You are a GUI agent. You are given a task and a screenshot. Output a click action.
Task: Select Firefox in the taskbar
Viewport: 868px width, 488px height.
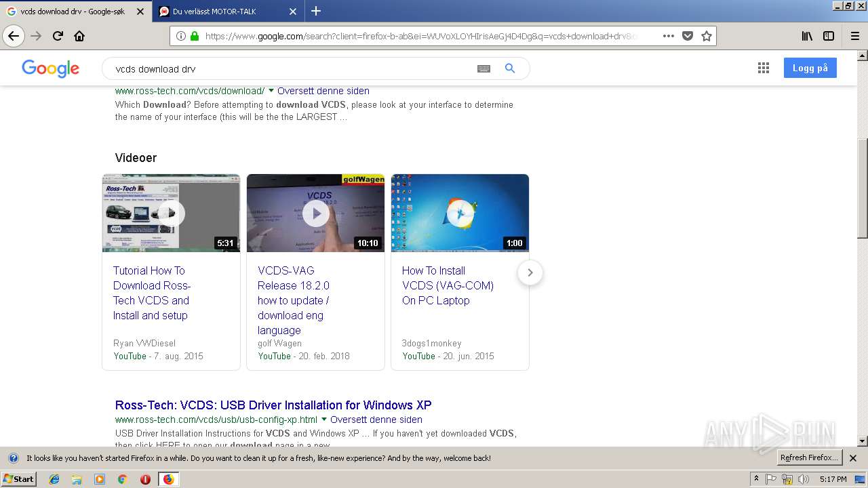tap(168, 479)
